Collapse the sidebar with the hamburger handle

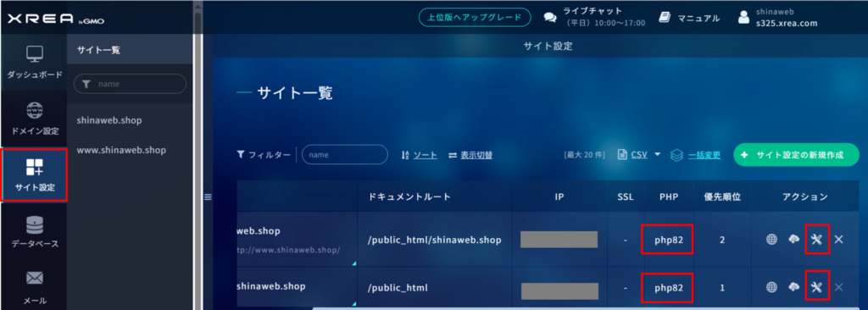[209, 197]
